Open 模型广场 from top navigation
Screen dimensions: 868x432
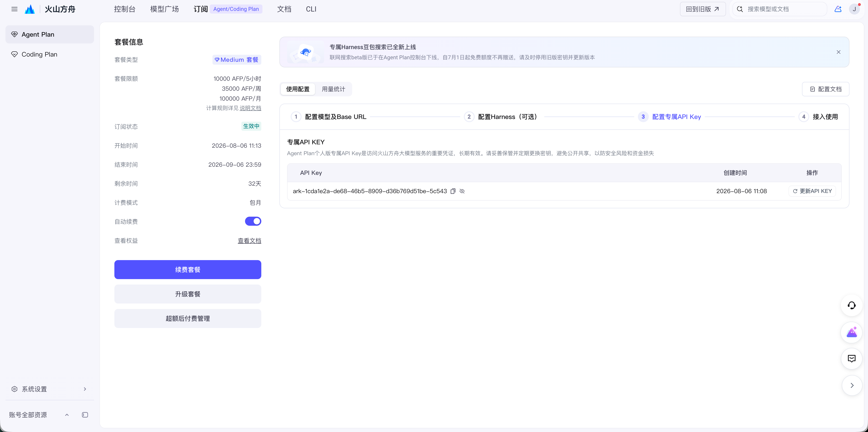(x=164, y=9)
